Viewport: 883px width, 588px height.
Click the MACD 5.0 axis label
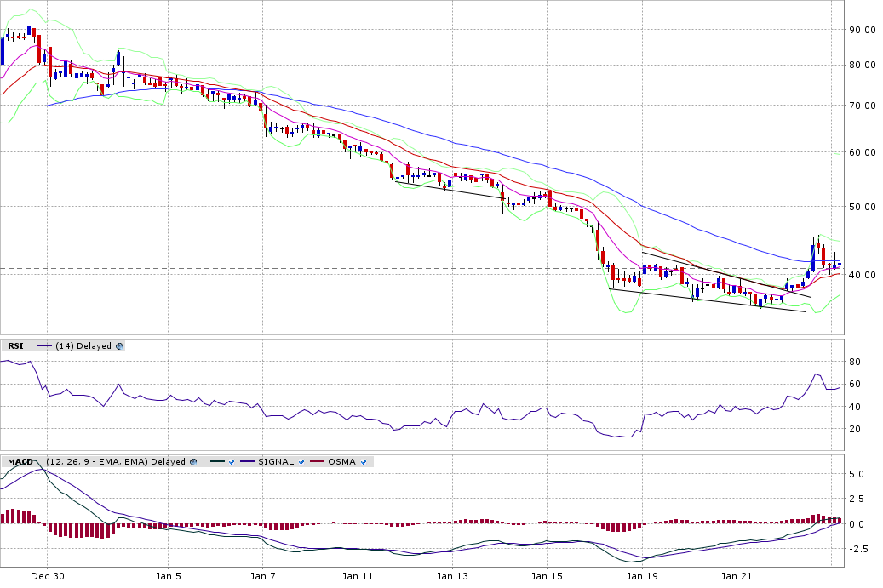coord(857,474)
